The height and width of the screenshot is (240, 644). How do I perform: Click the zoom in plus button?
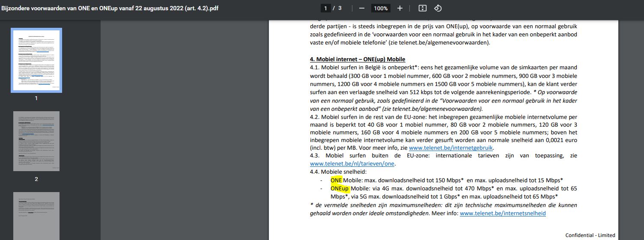[400, 8]
